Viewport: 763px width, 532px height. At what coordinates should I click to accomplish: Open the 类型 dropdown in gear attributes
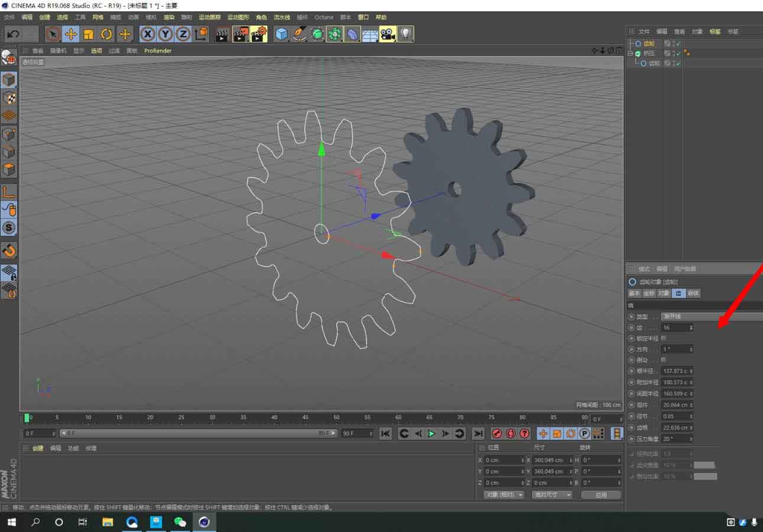click(x=709, y=316)
